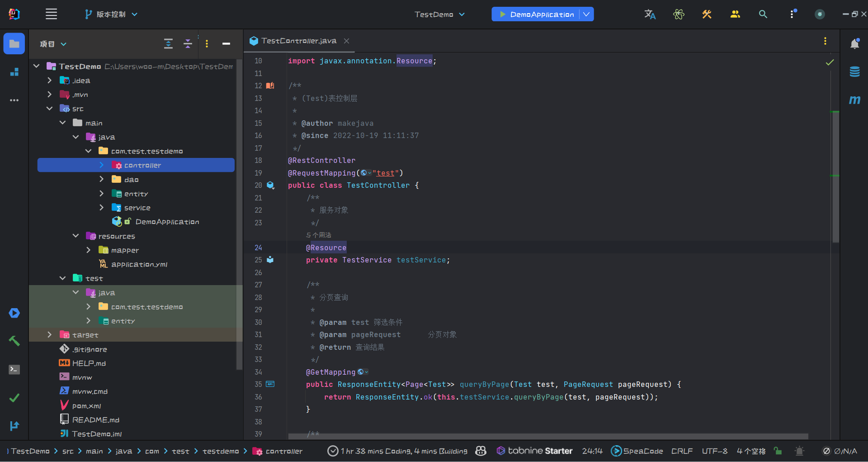
Task: Open run configuration dropdown arrow
Action: coord(586,14)
